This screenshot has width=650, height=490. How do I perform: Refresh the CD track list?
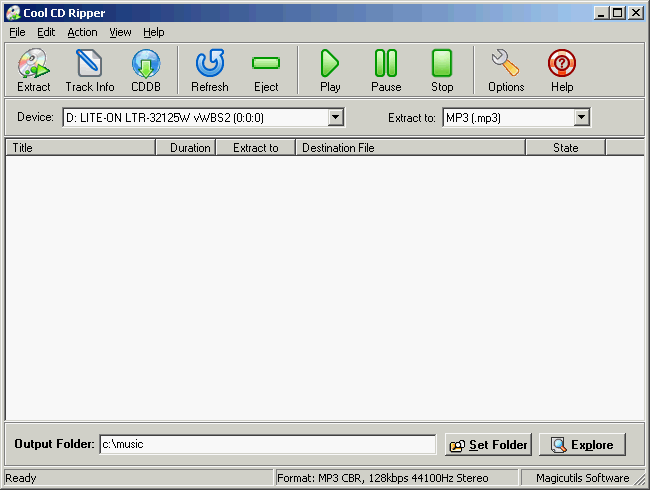coord(210,70)
